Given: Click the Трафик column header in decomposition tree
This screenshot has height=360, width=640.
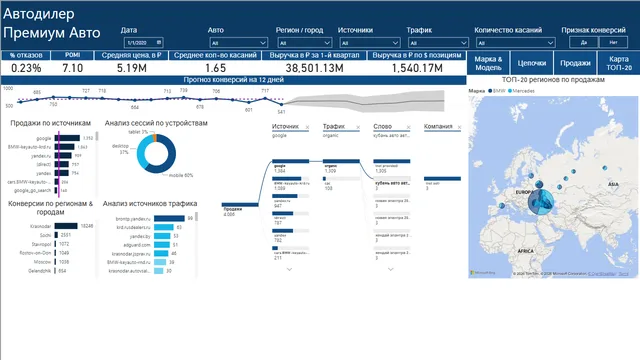Looking at the screenshot, I should [x=334, y=127].
